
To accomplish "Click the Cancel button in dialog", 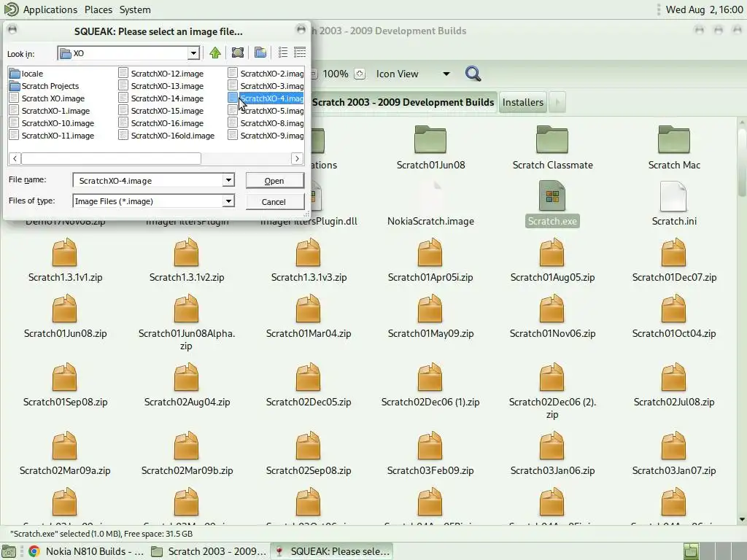I will [274, 202].
